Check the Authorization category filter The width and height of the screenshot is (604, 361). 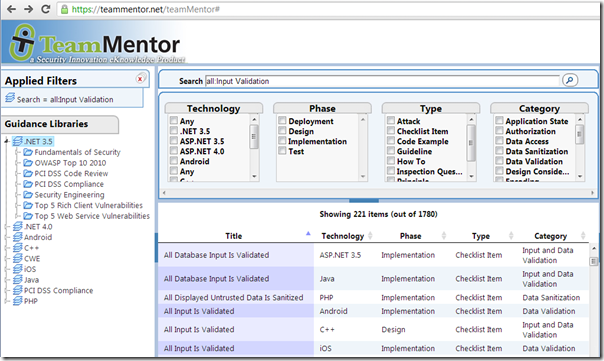tap(500, 131)
